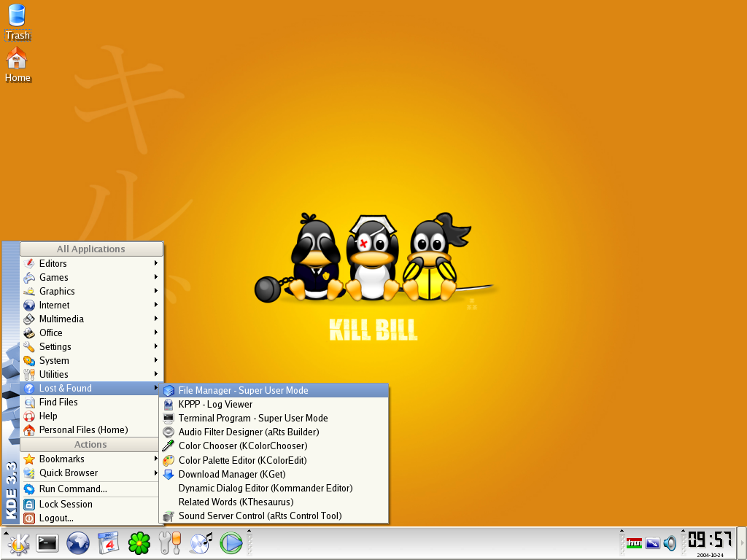Click the speaker volume tray icon

tap(670, 542)
